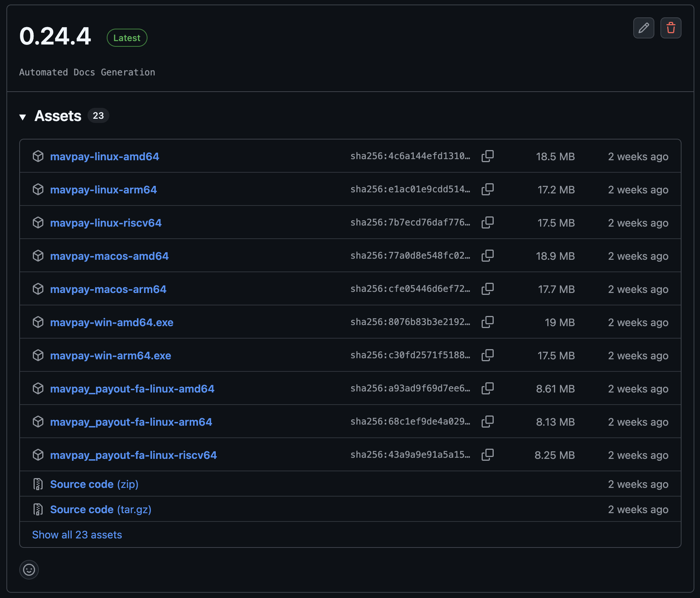This screenshot has height=598, width=700.
Task: Download mavpay_payout-fa-linux-amd64 binary
Action: coord(132,389)
